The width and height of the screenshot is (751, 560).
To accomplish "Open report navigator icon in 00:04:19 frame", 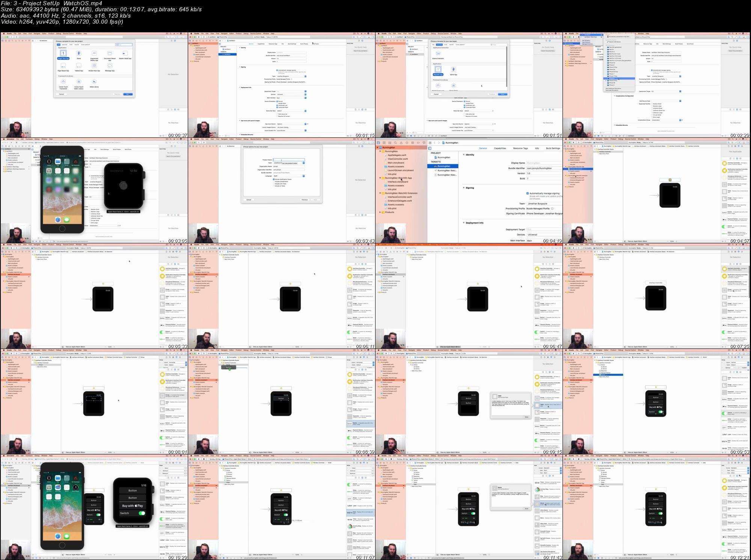I will coord(424,143).
